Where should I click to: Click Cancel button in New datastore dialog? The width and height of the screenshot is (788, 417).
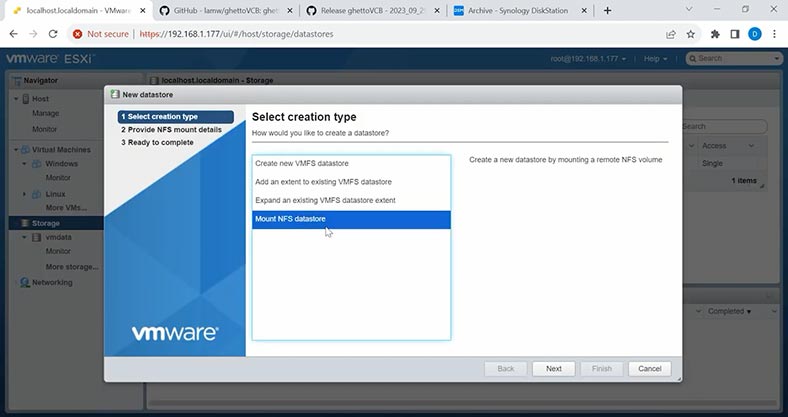pos(649,369)
